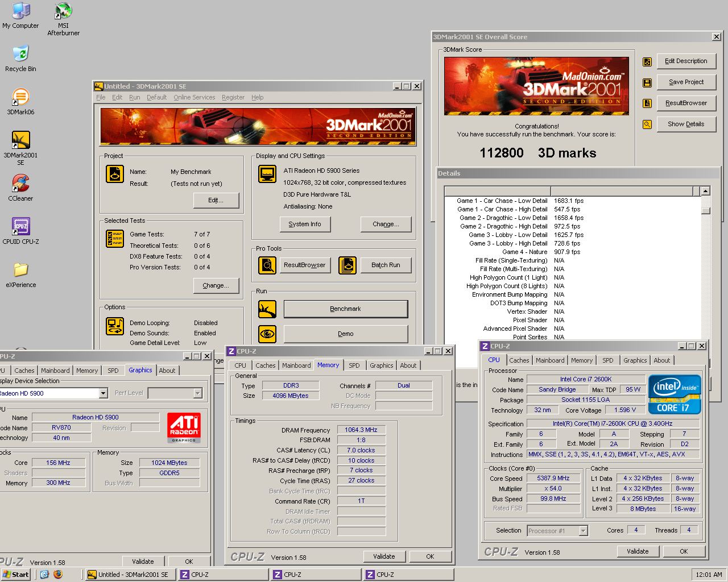Click the Edit Description icon in score window
This screenshot has height=582, width=728.
(x=647, y=61)
